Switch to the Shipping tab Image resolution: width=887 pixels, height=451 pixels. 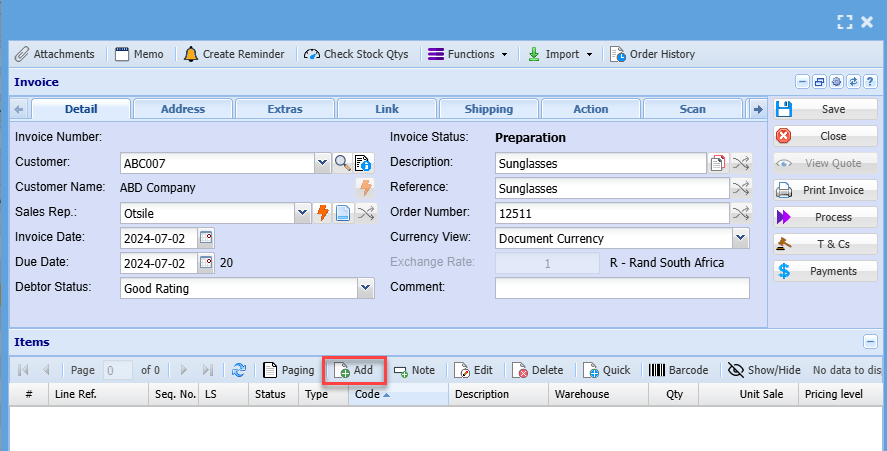[488, 109]
